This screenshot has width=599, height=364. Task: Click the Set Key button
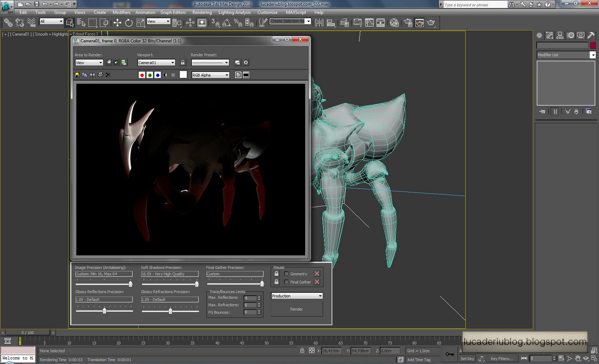point(467,358)
